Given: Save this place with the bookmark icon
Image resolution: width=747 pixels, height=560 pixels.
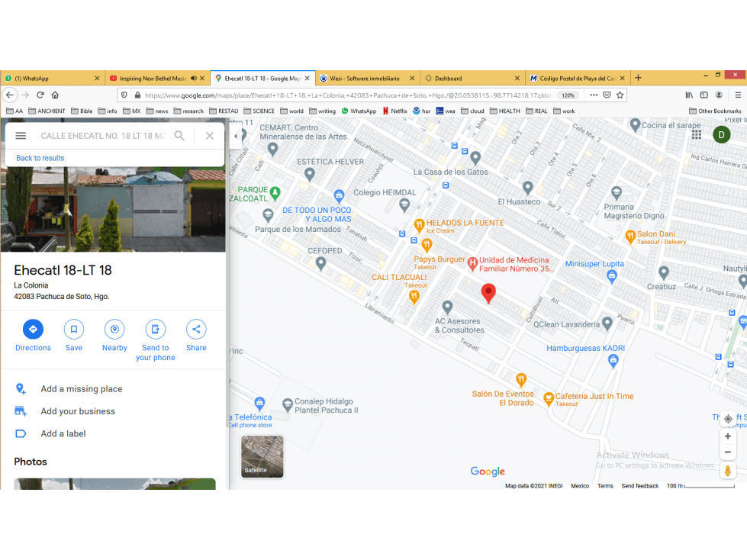Looking at the screenshot, I should (74, 329).
